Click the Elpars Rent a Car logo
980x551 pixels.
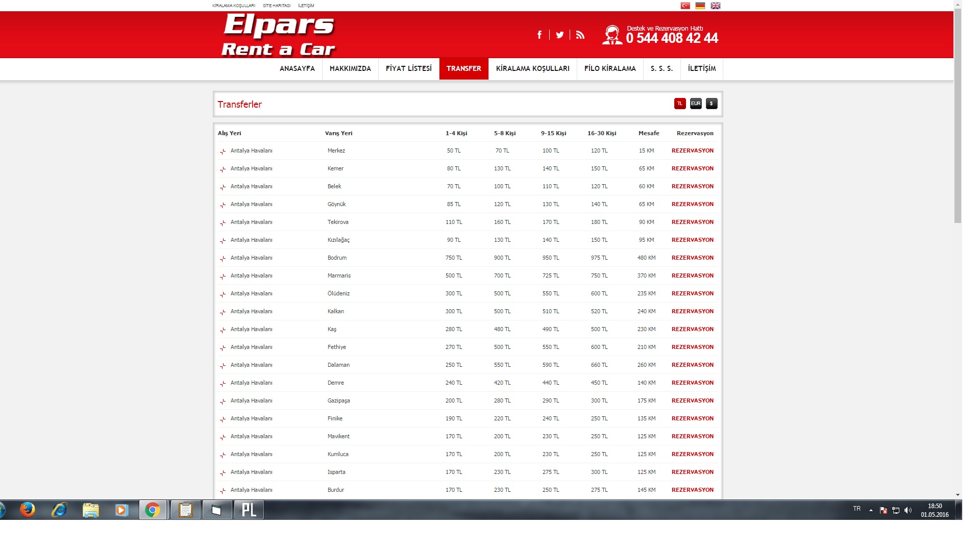pos(279,35)
